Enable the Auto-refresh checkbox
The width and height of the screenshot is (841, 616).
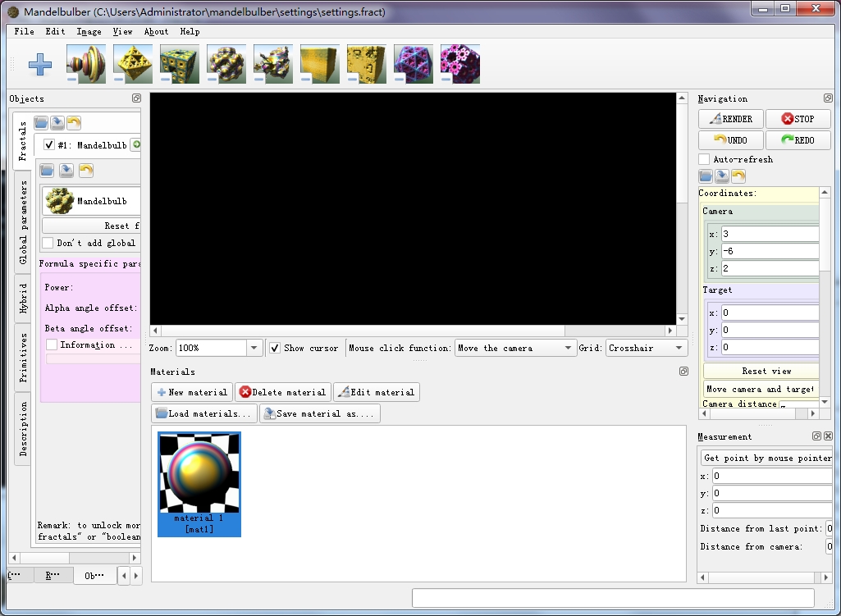pyautogui.click(x=704, y=159)
